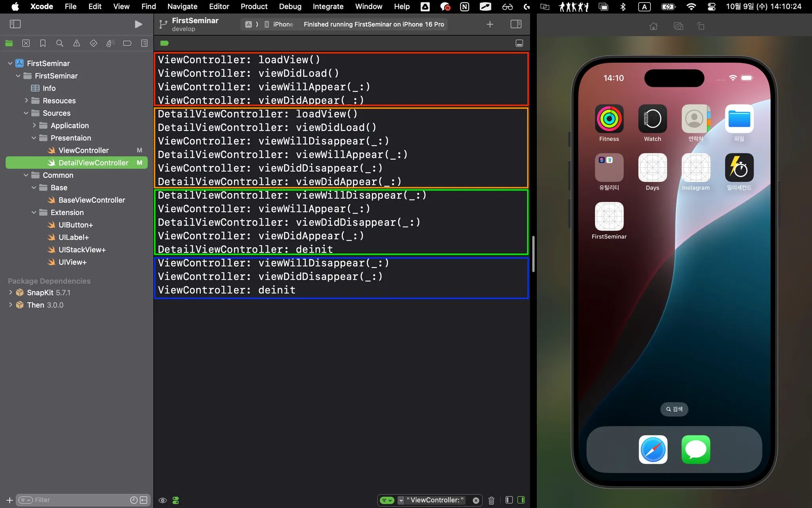Click the Run play button

138,24
